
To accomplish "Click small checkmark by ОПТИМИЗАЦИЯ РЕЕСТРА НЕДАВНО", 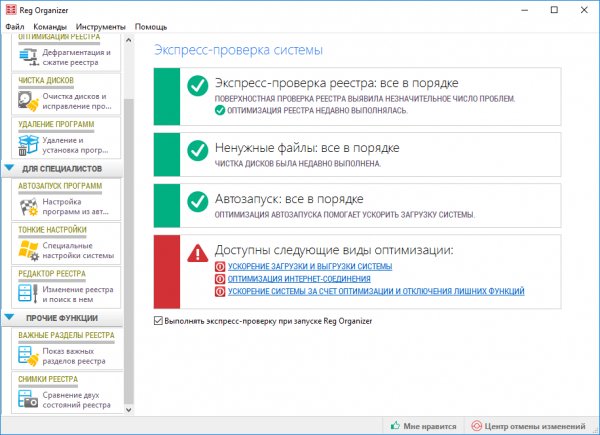I will 220,110.
